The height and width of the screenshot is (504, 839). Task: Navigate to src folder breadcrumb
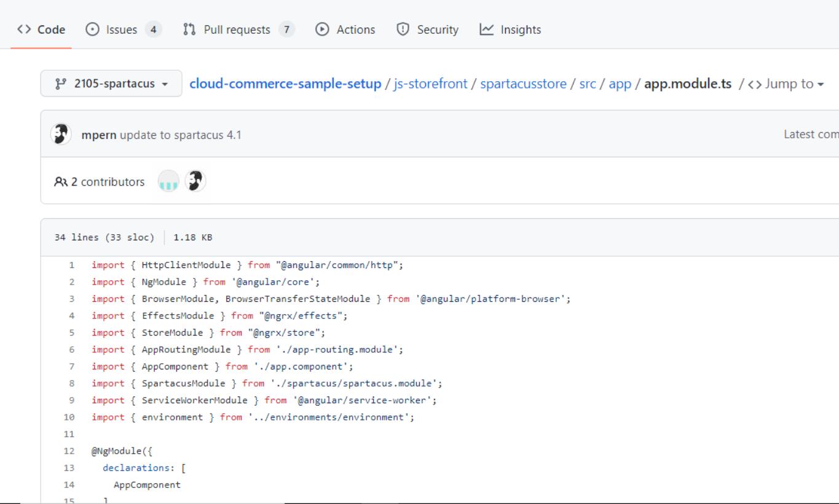pyautogui.click(x=588, y=84)
